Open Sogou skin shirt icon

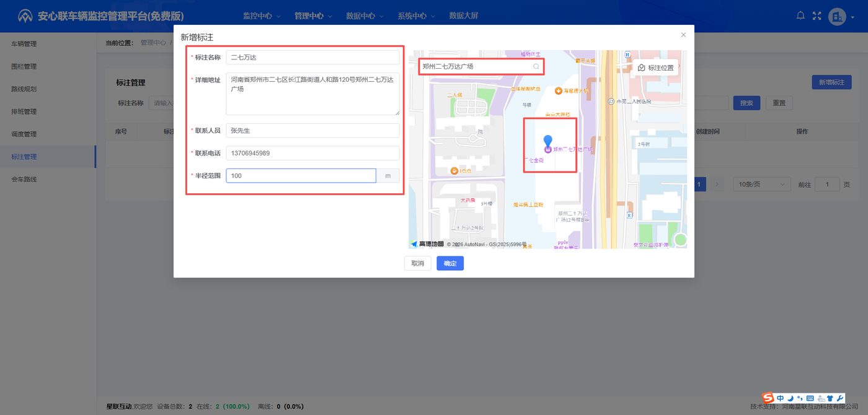coord(830,398)
